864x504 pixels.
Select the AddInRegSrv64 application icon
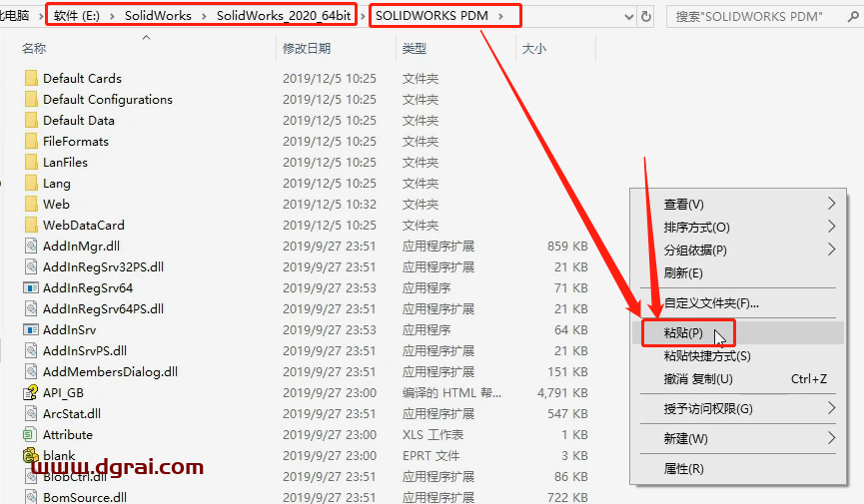pos(31,287)
